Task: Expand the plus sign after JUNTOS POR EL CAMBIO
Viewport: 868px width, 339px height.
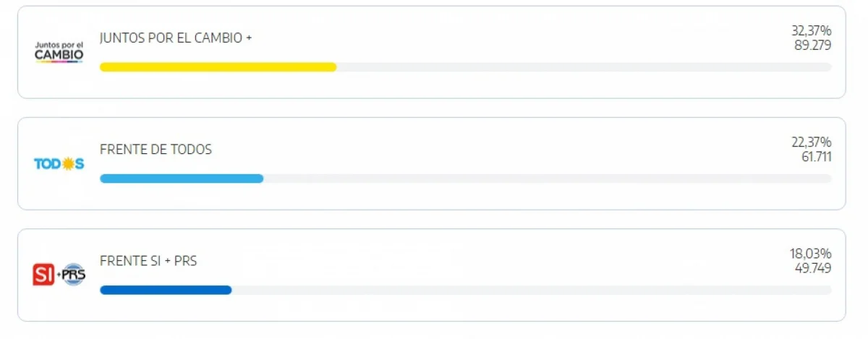Action: [249, 38]
